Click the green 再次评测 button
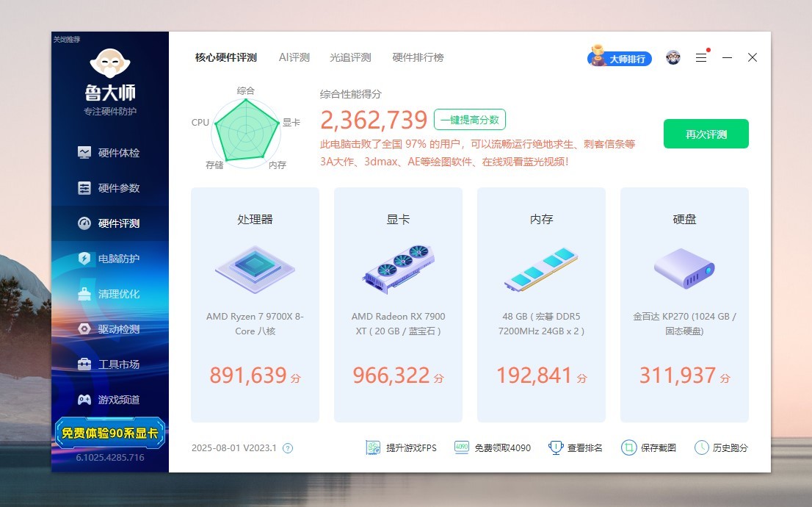812x507 pixels. (x=706, y=134)
